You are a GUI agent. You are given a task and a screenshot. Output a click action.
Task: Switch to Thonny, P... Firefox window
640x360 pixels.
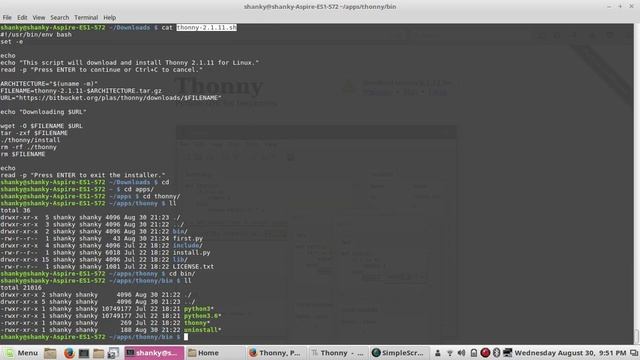(276, 353)
